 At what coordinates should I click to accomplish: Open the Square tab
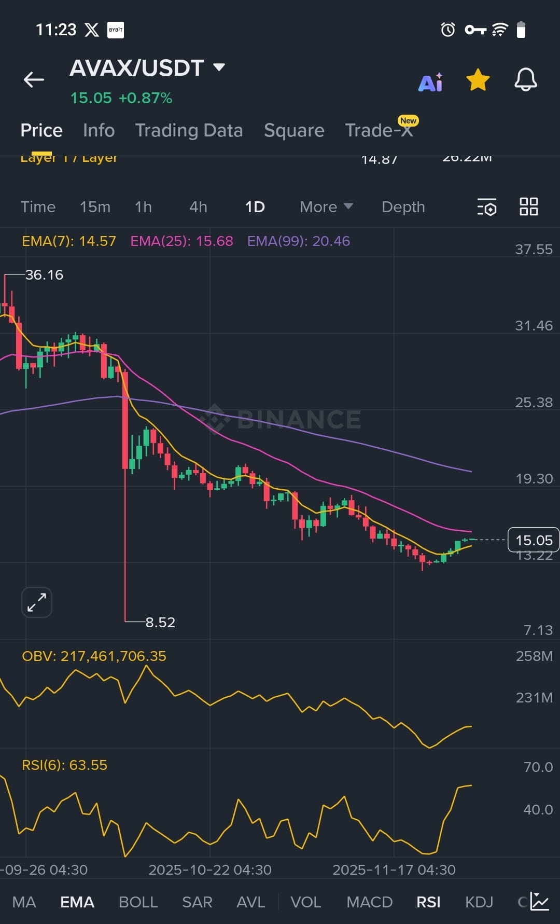pyautogui.click(x=294, y=130)
